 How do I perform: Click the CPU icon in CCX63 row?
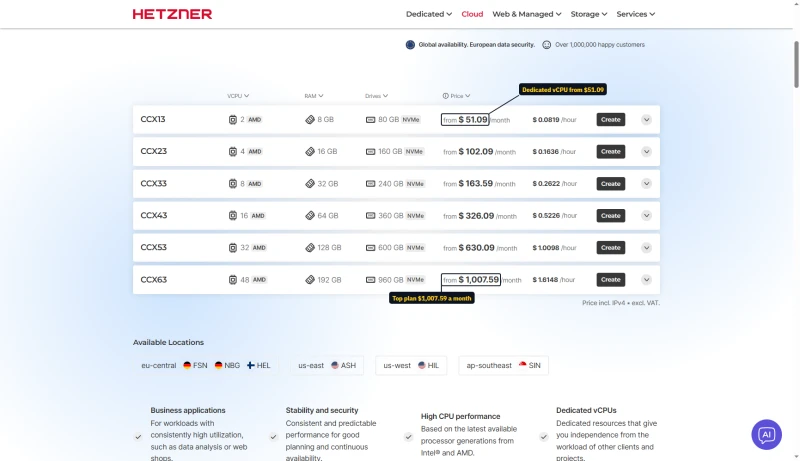tap(233, 279)
